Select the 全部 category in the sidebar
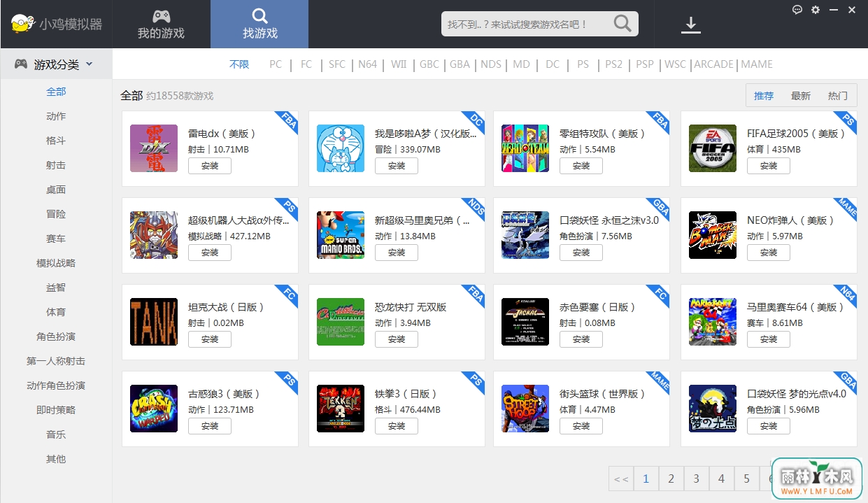The height and width of the screenshot is (503, 868). 56,92
